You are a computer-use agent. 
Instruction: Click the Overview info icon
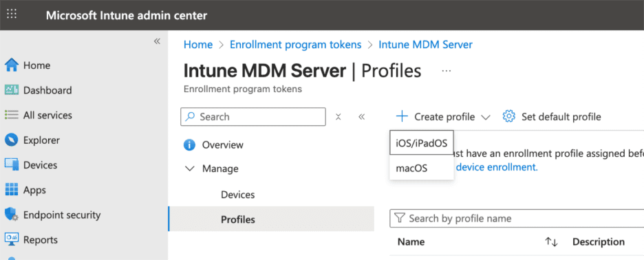point(189,145)
